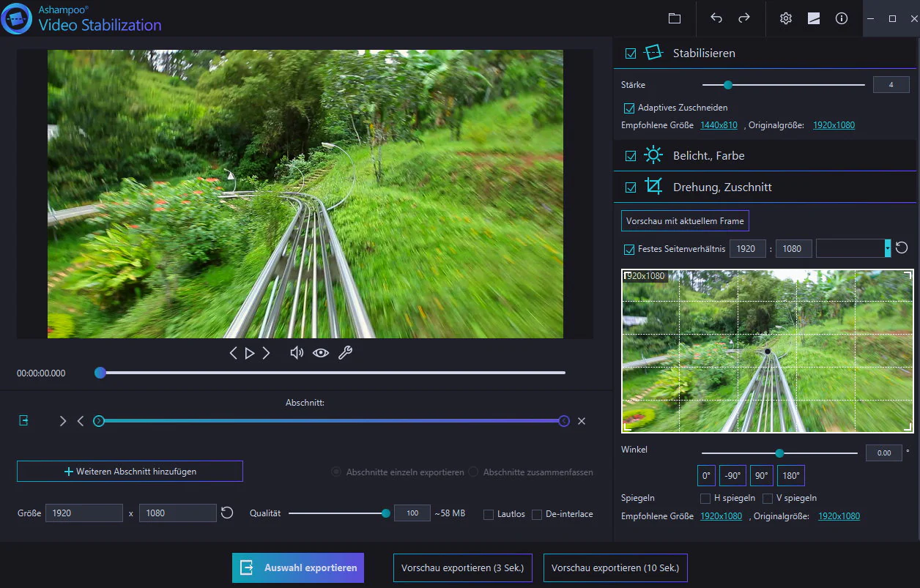Click recommended size 1440x810 link
Viewport: 920px width, 588px height.
coord(719,125)
